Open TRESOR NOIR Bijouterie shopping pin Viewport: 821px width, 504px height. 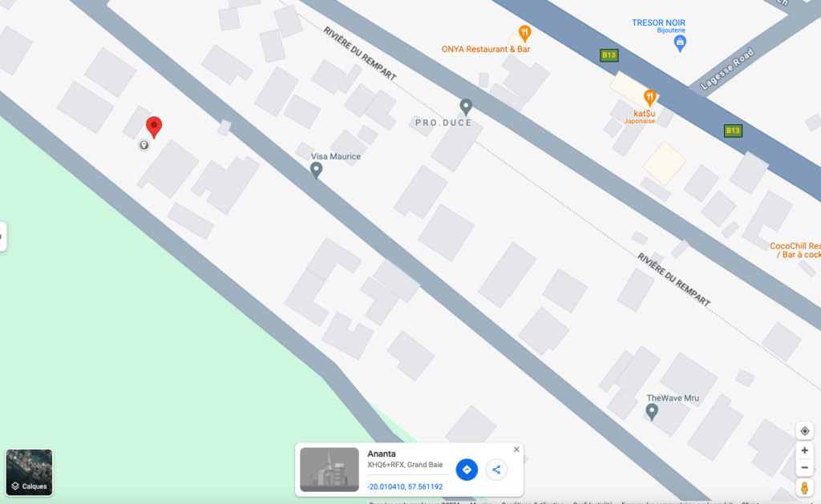(x=680, y=43)
